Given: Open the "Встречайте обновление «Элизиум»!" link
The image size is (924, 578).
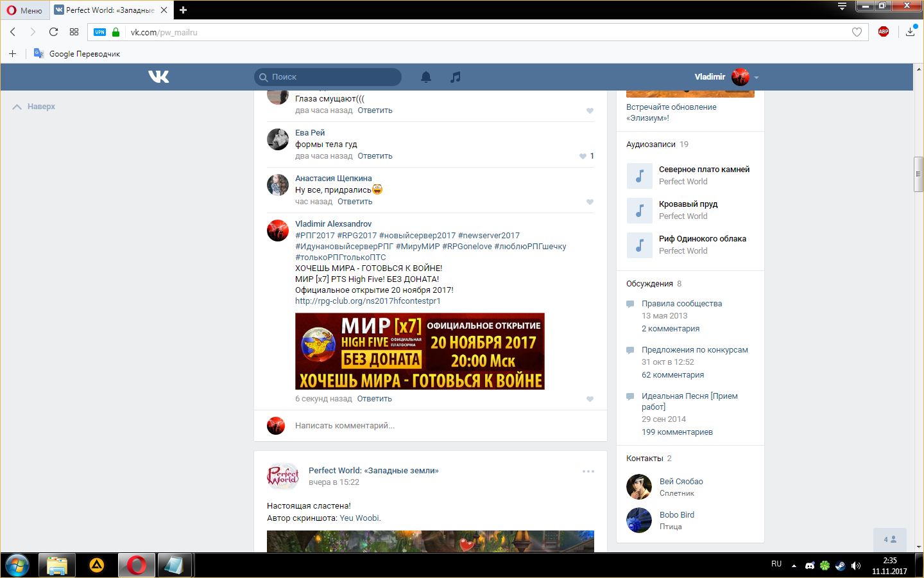Looking at the screenshot, I should click(x=671, y=112).
